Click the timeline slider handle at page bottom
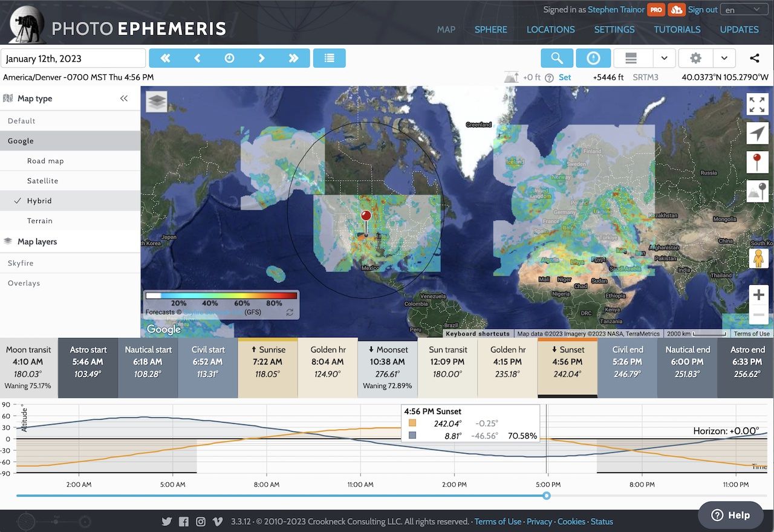 (546, 496)
